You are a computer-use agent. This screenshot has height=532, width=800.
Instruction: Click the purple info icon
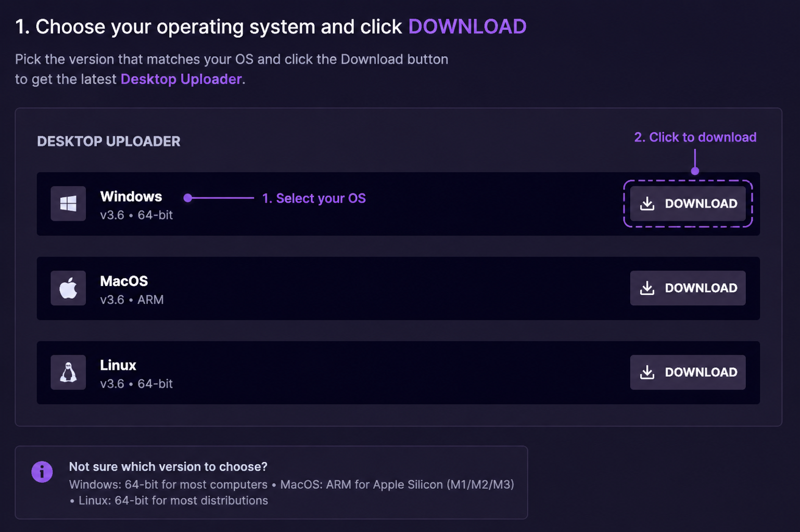click(x=42, y=472)
